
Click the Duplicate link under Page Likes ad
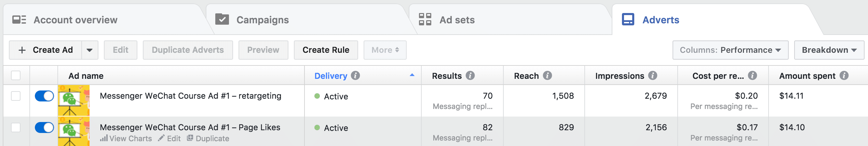click(208, 138)
